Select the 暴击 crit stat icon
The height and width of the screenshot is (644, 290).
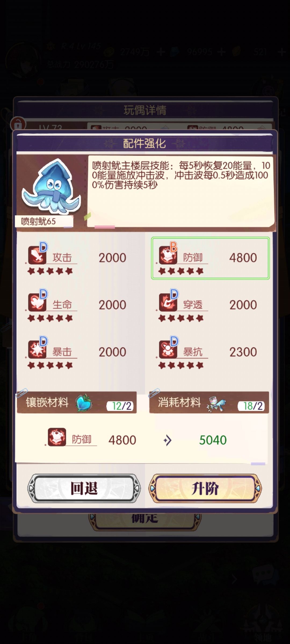point(37,349)
